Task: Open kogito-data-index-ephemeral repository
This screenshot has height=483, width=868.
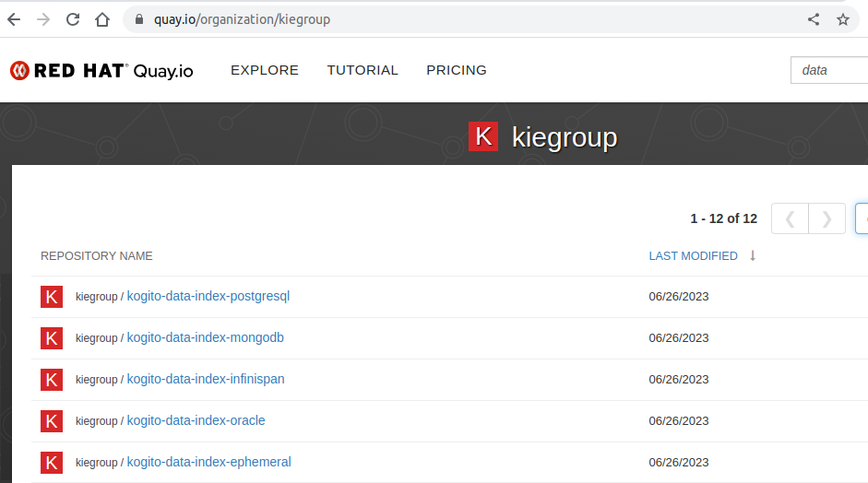Action: [x=209, y=462]
